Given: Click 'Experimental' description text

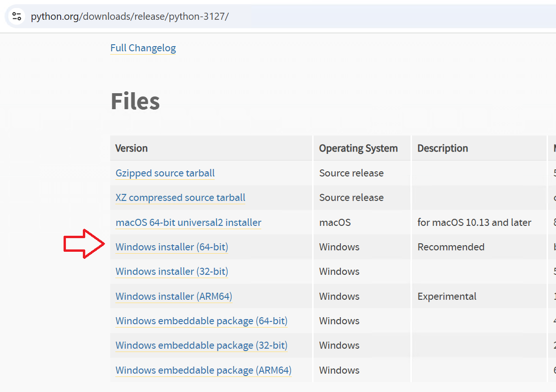Looking at the screenshot, I should coord(447,296).
